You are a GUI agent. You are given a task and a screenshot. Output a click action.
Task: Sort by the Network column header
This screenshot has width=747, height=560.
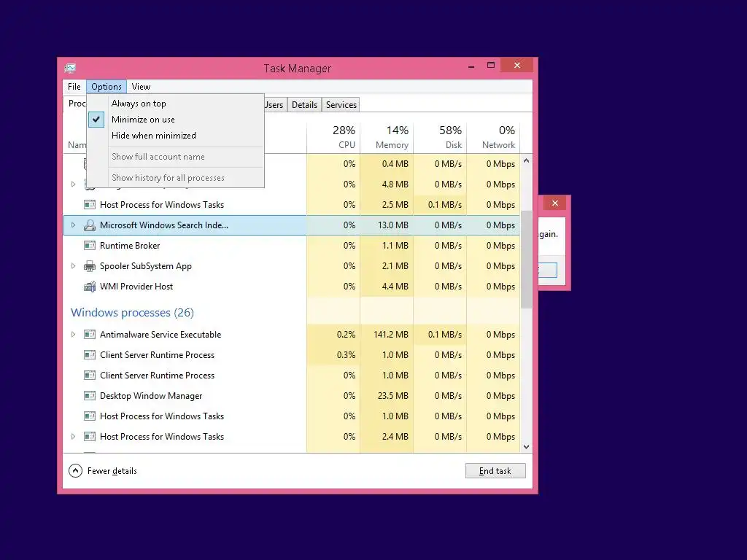point(493,137)
